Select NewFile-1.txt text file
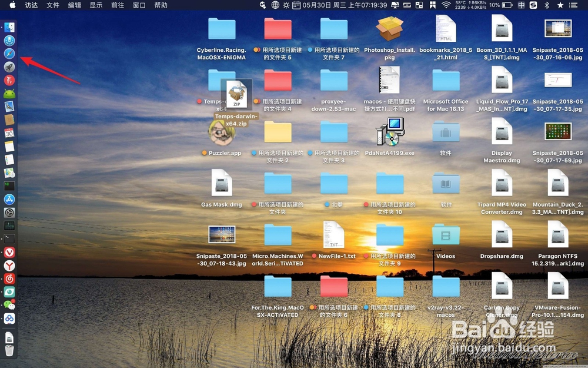The width and height of the screenshot is (588, 368). (334, 234)
